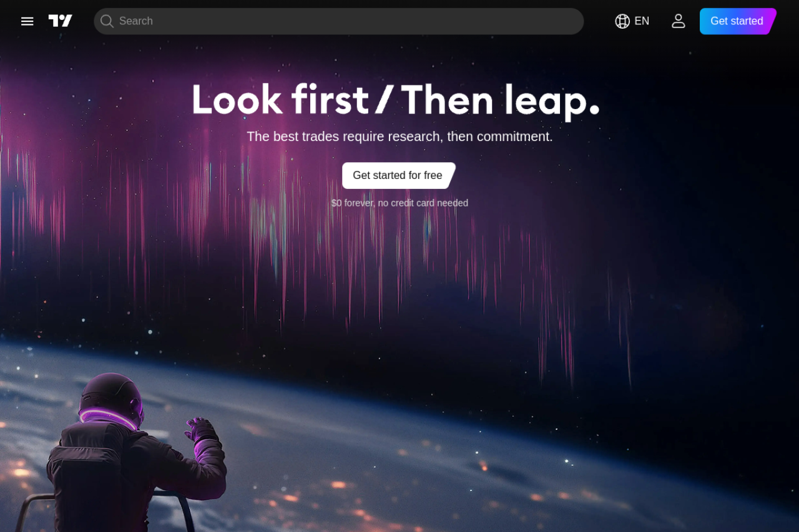Click the globe language icon

tap(622, 21)
